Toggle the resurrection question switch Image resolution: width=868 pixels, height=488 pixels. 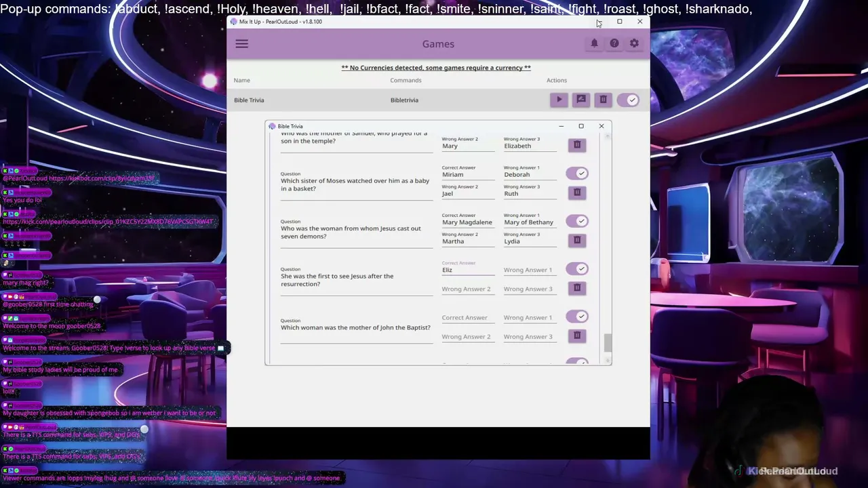[x=577, y=269]
